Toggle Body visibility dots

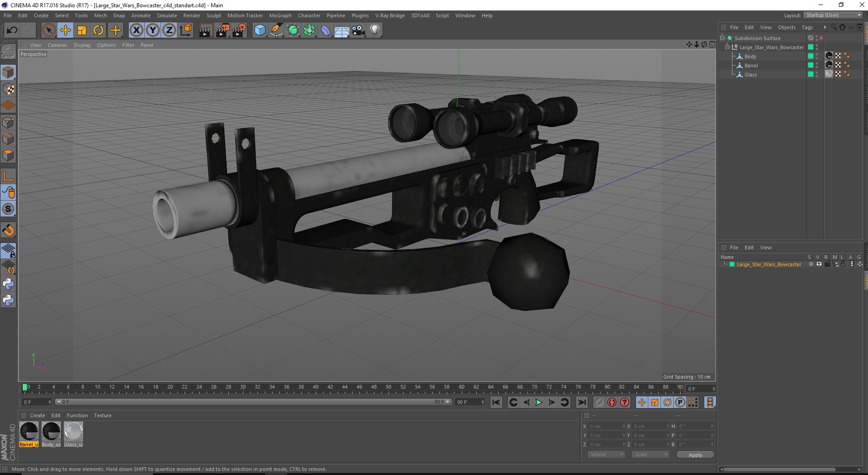pos(817,56)
